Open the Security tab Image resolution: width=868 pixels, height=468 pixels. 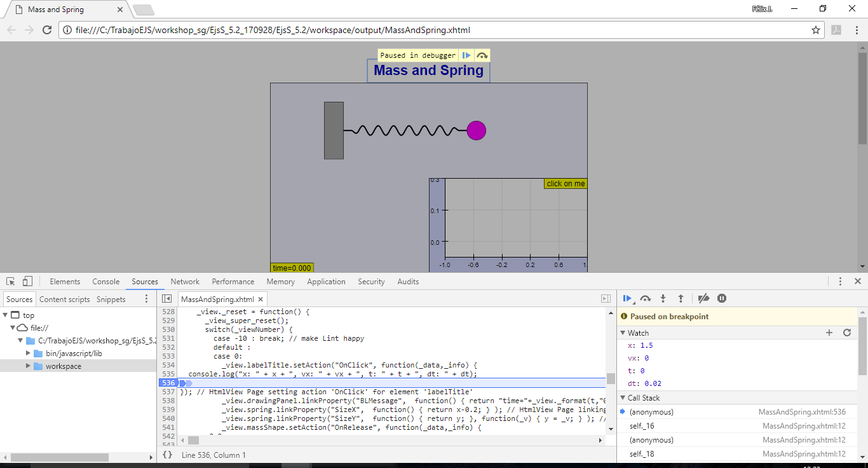[371, 282]
